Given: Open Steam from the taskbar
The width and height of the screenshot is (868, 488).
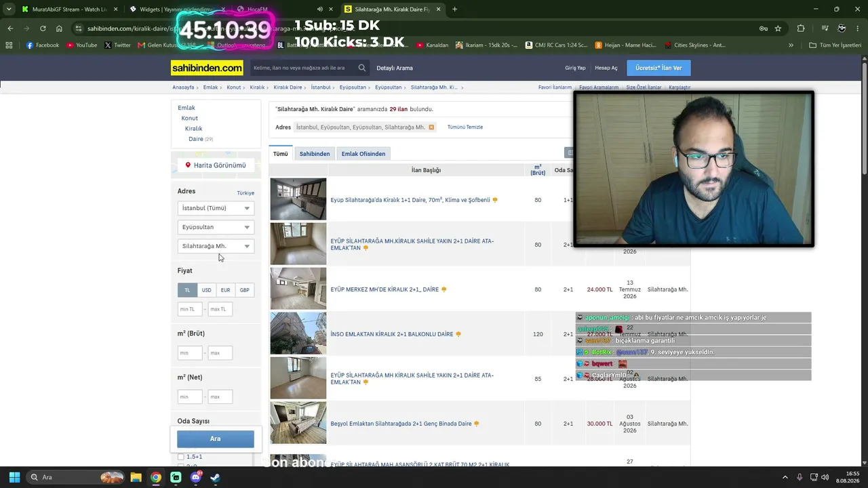Looking at the screenshot, I should tap(215, 477).
